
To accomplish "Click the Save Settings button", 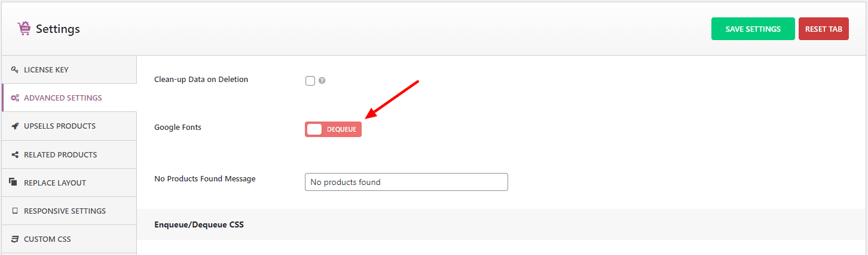I will pyautogui.click(x=753, y=29).
